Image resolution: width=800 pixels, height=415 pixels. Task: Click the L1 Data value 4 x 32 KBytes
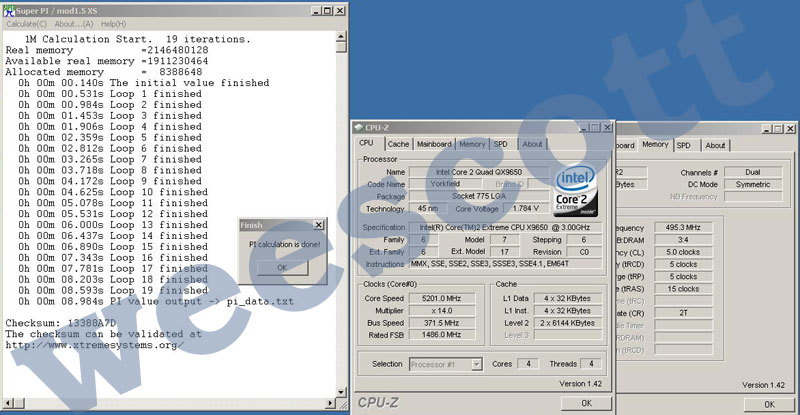pyautogui.click(x=567, y=298)
